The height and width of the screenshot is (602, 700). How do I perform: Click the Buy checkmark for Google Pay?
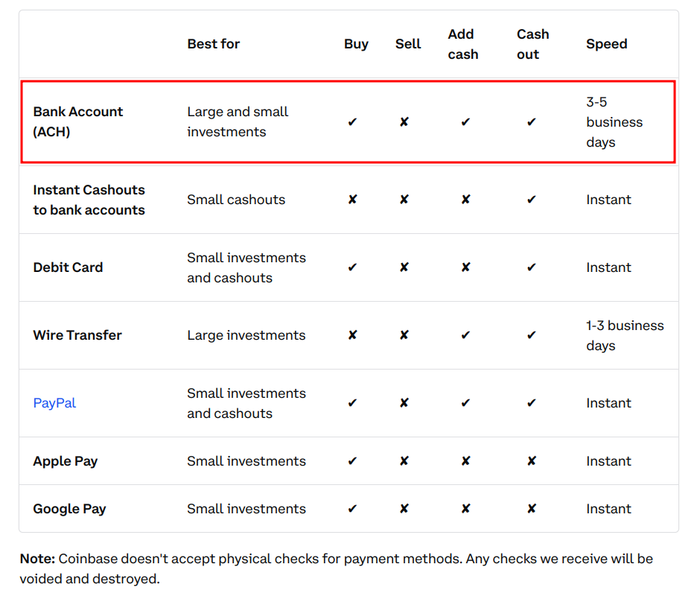point(352,509)
